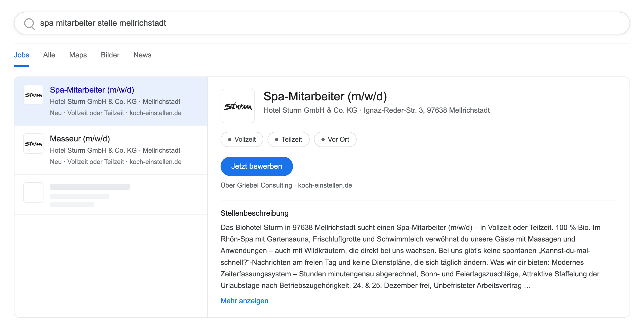644x322 pixels.
Task: Focus the search field with query text
Action: point(322,23)
